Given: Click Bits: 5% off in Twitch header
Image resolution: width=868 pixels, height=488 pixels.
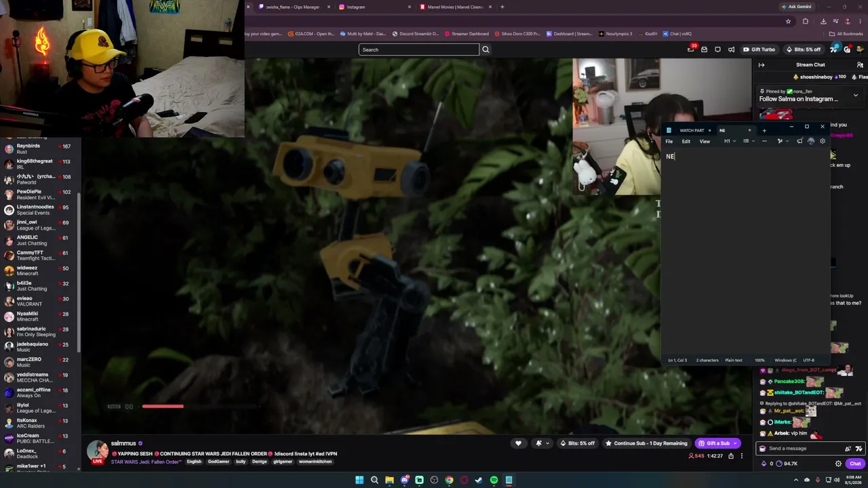Looking at the screenshot, I should pyautogui.click(x=804, y=49).
